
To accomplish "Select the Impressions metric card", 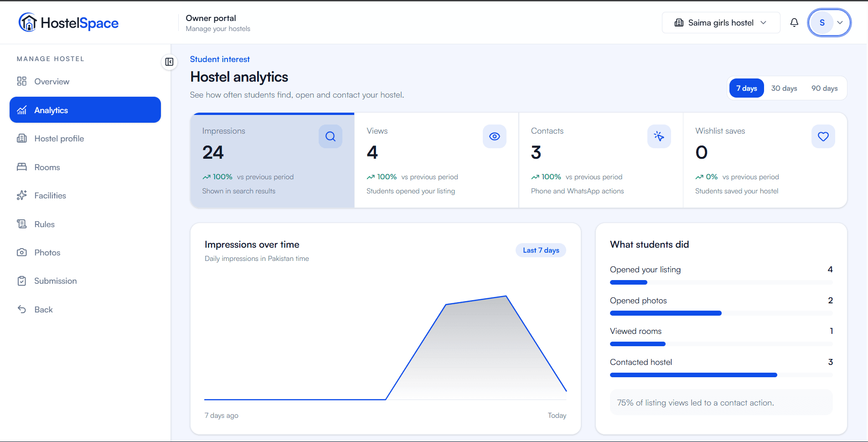I will (x=273, y=160).
